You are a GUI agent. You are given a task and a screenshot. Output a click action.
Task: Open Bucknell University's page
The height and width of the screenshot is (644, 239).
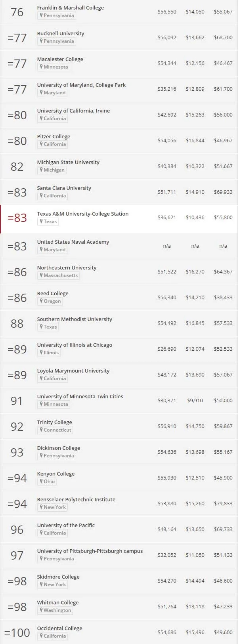[x=61, y=34]
